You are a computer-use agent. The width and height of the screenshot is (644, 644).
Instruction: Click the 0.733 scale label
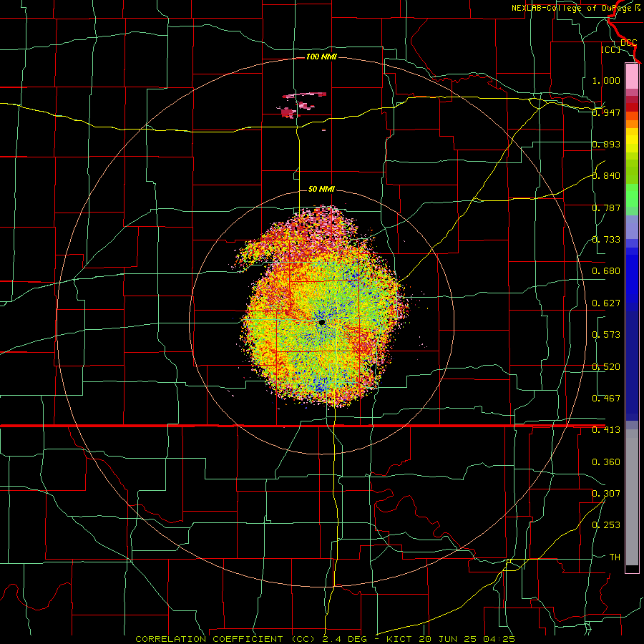coord(606,240)
